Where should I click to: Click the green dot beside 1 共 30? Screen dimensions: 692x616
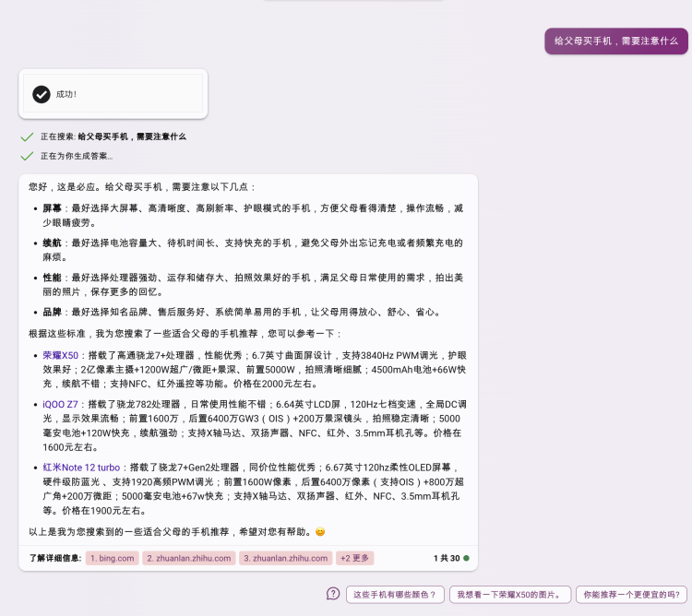click(467, 558)
